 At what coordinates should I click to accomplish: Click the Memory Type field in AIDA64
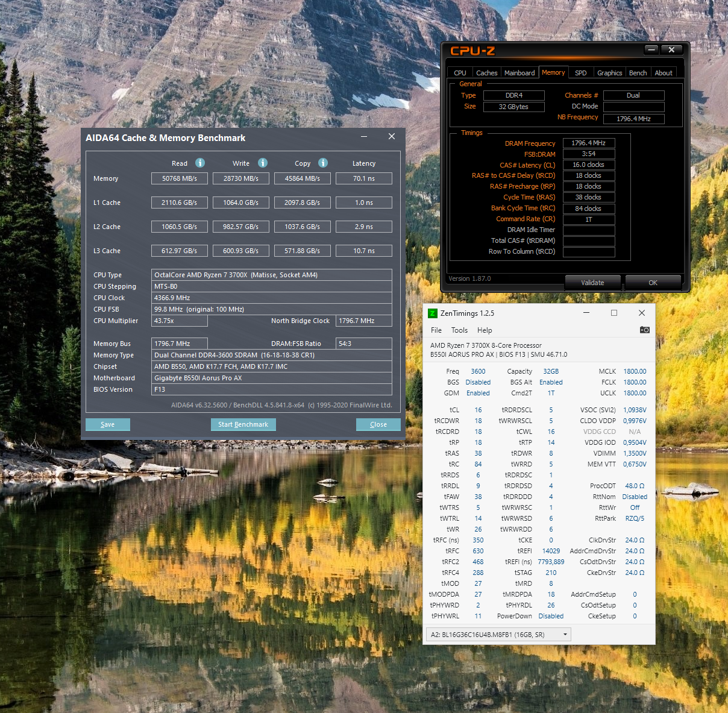[272, 355]
